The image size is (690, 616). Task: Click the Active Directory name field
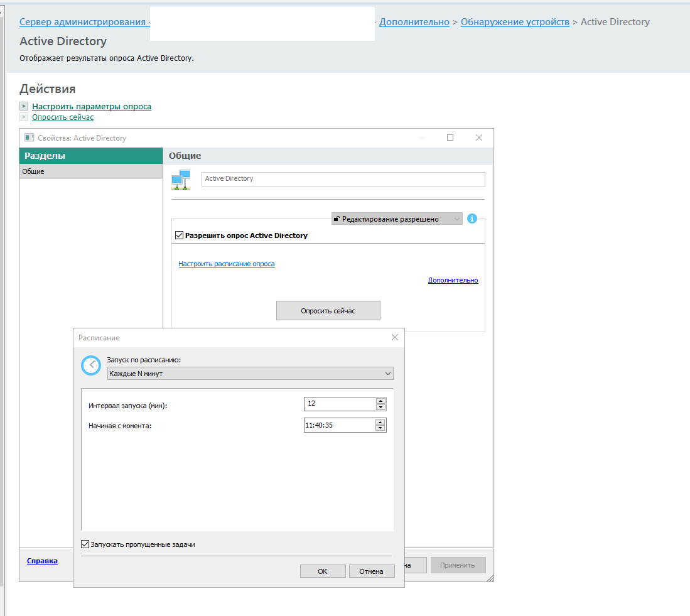point(343,178)
